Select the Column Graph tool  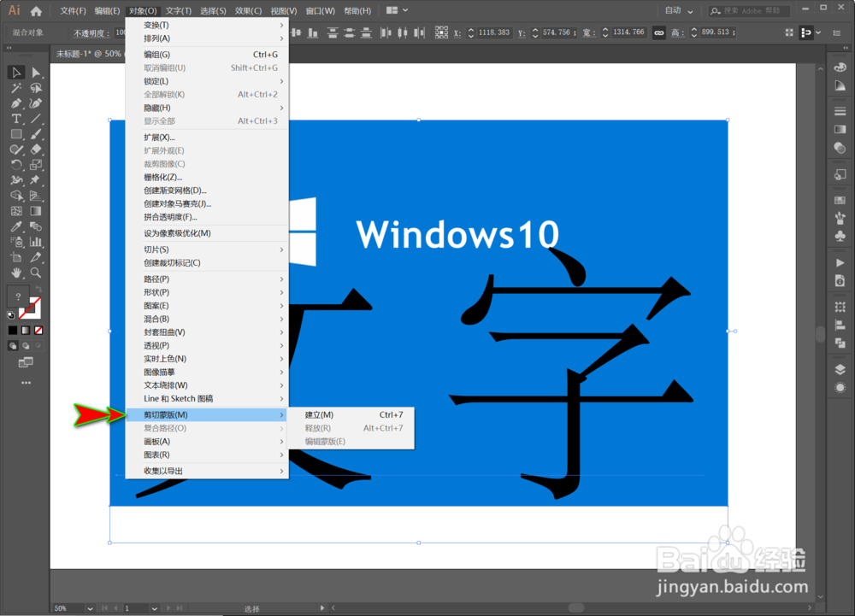coord(36,242)
